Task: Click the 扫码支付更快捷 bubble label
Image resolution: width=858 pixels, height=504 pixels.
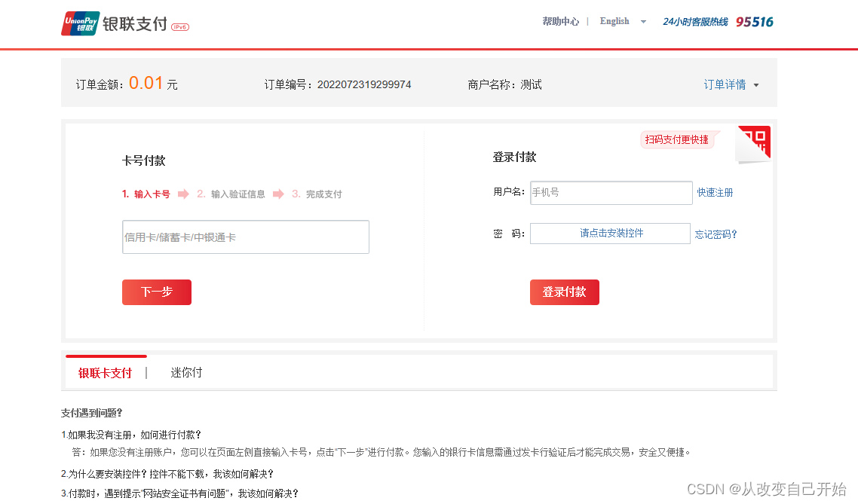Action: [x=676, y=139]
